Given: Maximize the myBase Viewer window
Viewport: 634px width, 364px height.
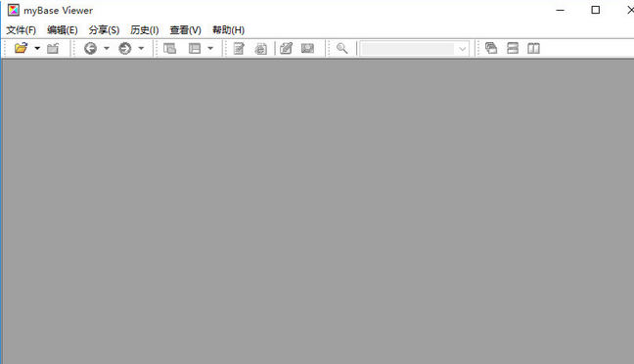Looking at the screenshot, I should coord(595,10).
